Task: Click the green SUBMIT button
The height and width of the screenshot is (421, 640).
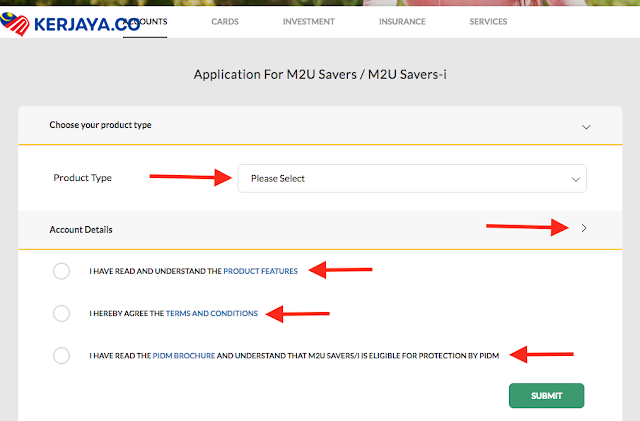Action: coord(547,396)
